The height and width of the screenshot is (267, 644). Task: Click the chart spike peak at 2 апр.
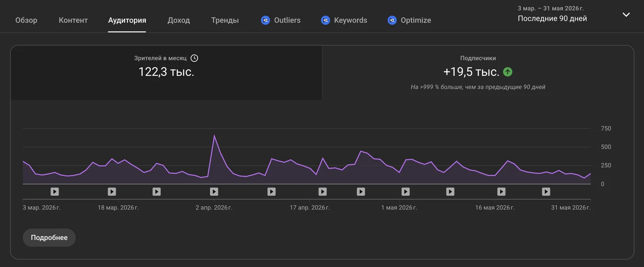point(214,136)
